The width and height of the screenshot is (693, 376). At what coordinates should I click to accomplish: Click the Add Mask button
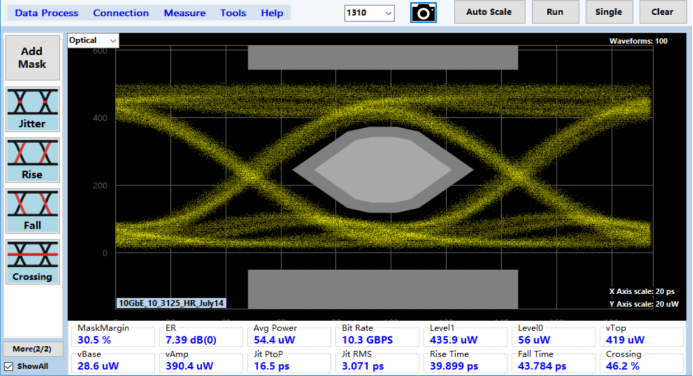click(32, 57)
